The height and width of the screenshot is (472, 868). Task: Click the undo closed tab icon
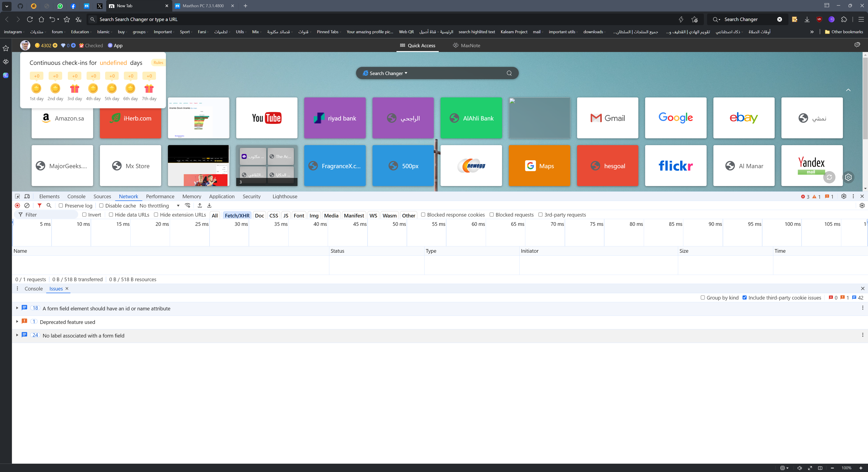click(x=52, y=19)
